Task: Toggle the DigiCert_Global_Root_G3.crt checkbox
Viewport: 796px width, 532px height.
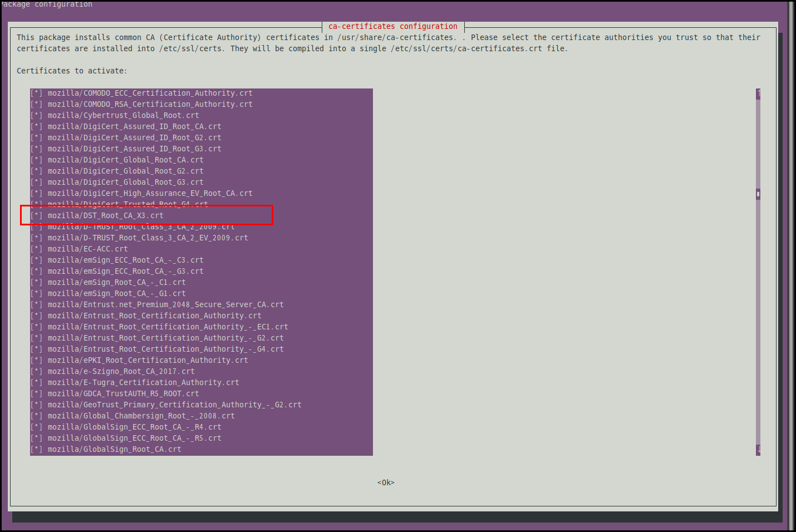Action: [37, 182]
